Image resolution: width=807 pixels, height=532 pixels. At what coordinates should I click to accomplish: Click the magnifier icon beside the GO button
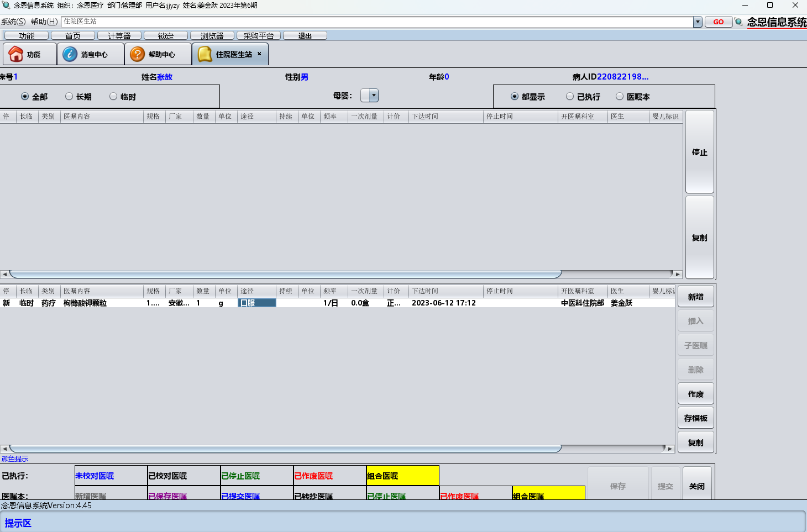(x=738, y=22)
